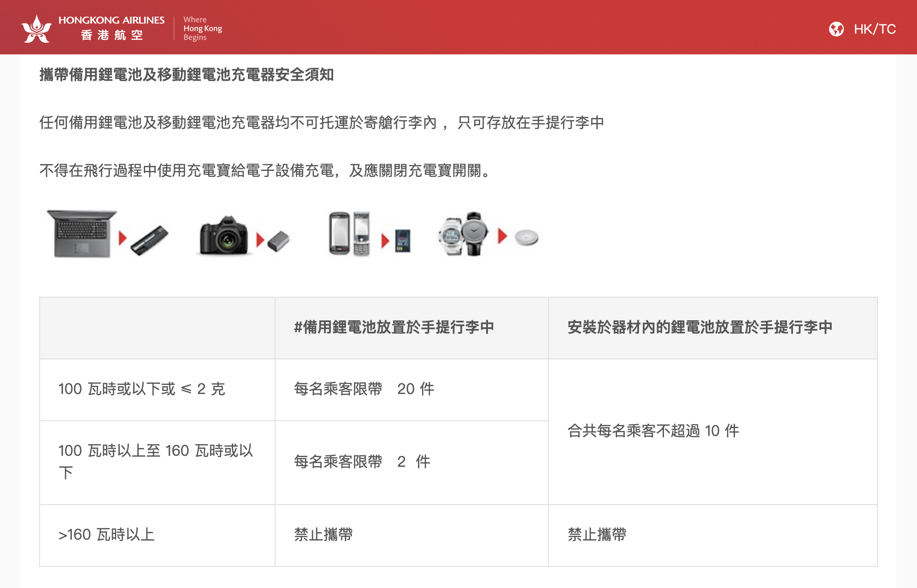Click the laptop battery pack image
The image size is (917, 588).
pyautogui.click(x=149, y=240)
